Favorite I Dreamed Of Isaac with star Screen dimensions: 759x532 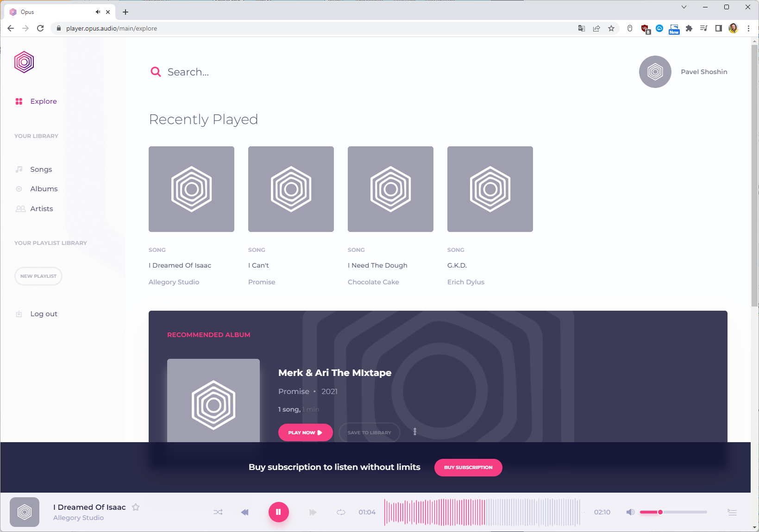pos(136,507)
